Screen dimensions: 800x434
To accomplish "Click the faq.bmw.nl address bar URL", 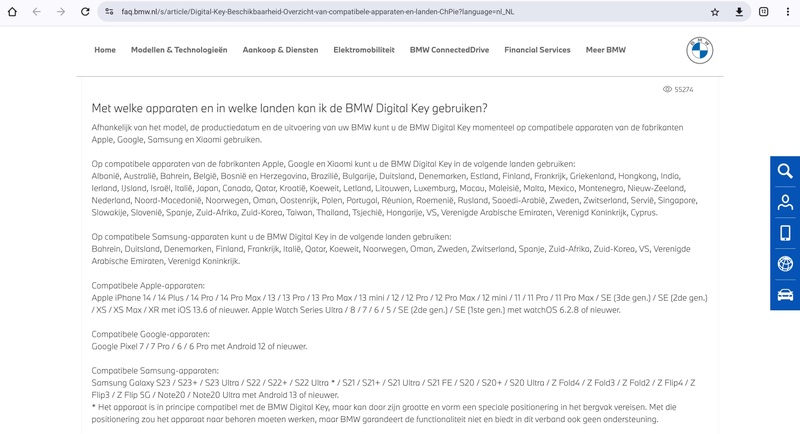I will 317,12.
